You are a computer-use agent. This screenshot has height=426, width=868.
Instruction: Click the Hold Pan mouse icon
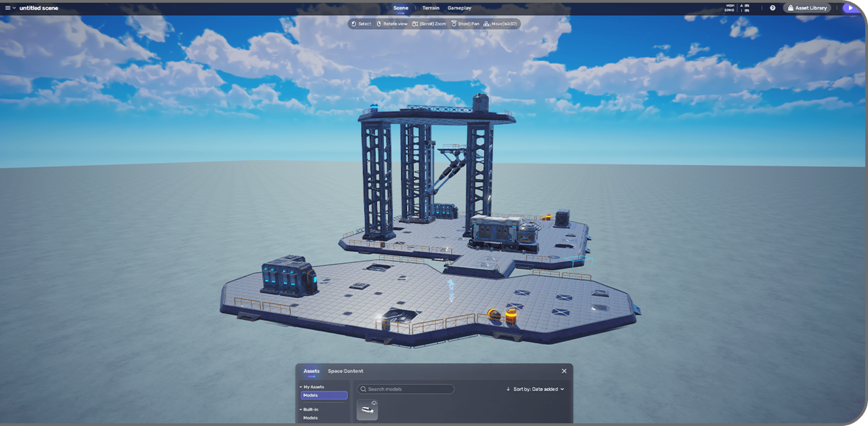tap(454, 24)
